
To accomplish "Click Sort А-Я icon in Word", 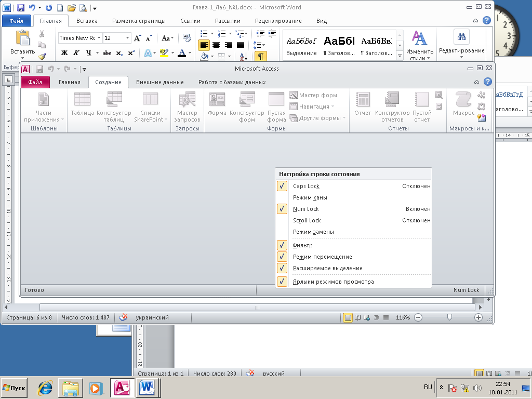I will pos(244,56).
